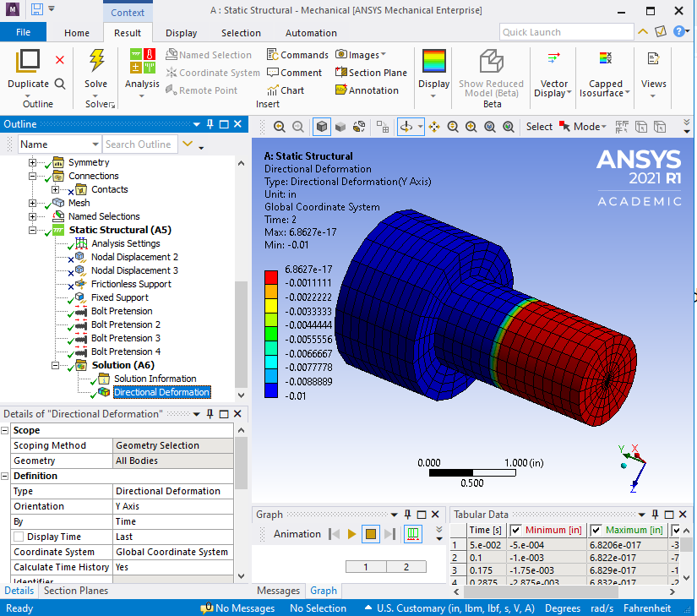The height and width of the screenshot is (616, 697).
Task: Click the zoom to fit icon
Action: pos(489,127)
